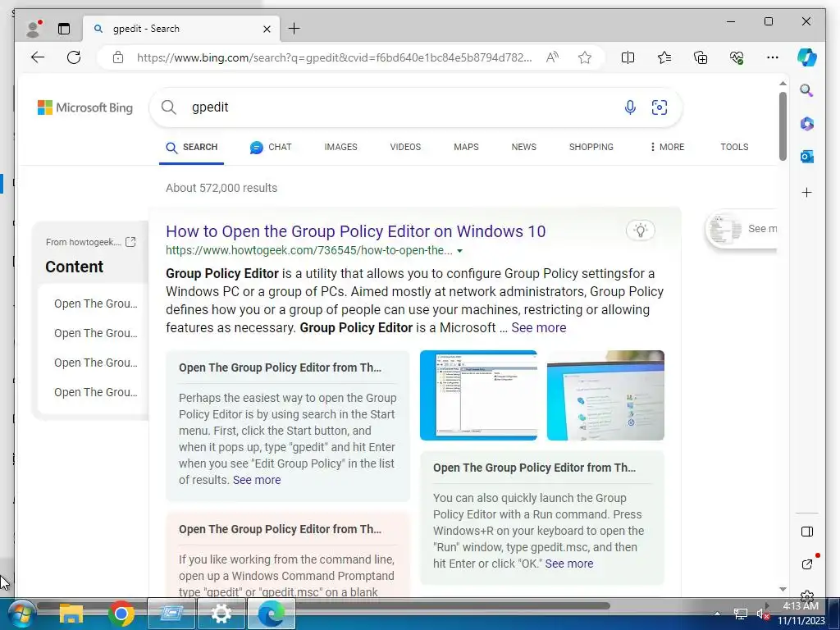Open sidebar search icon
This screenshot has width=840, height=630.
click(807, 90)
